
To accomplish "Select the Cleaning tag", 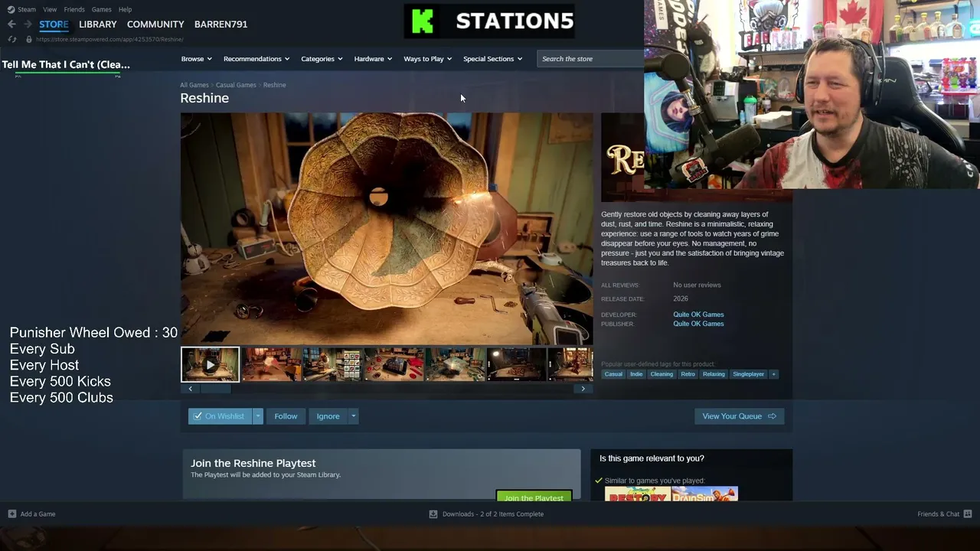I will (661, 374).
